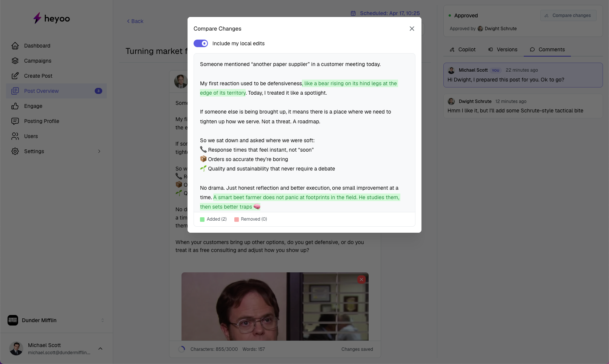Click the Compare changes button

point(568,15)
